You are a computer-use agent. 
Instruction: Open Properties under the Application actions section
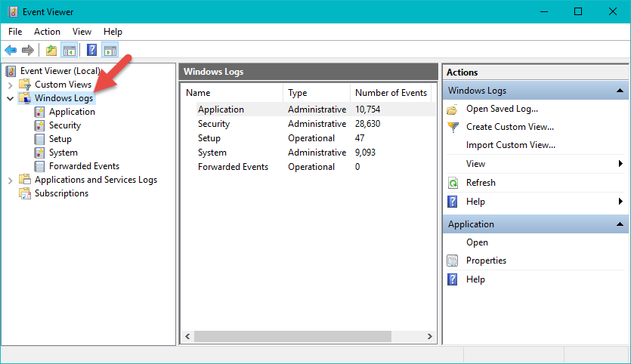tap(486, 261)
